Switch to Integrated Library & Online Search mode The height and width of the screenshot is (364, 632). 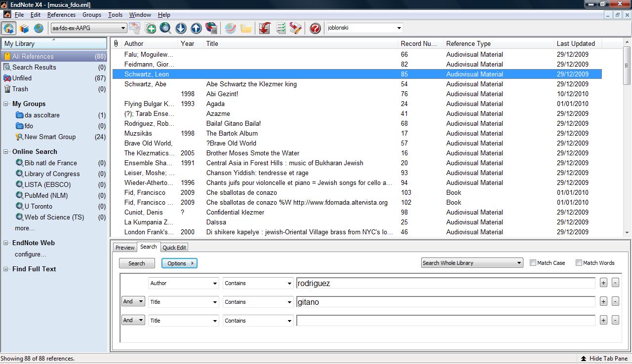(x=9, y=28)
